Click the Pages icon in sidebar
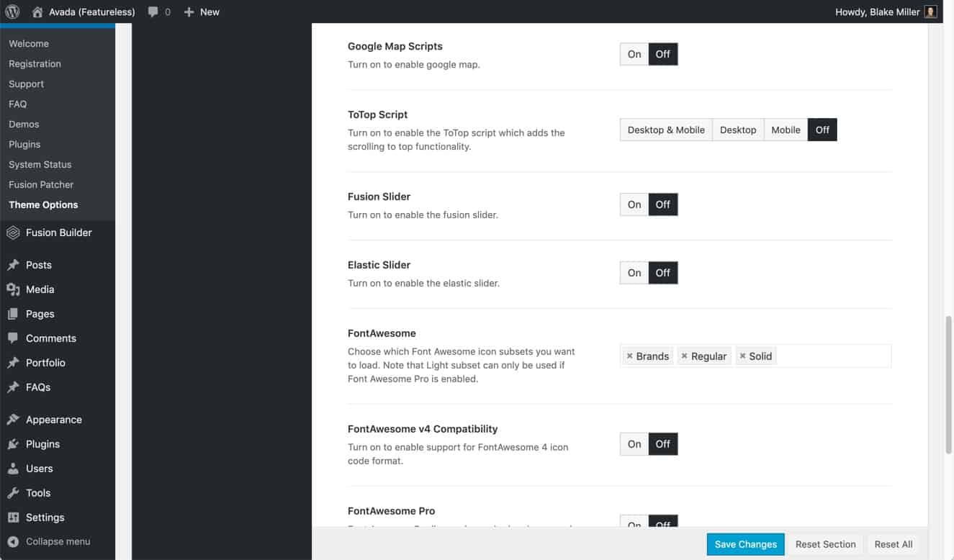Screen dimensions: 954x560 (13, 314)
